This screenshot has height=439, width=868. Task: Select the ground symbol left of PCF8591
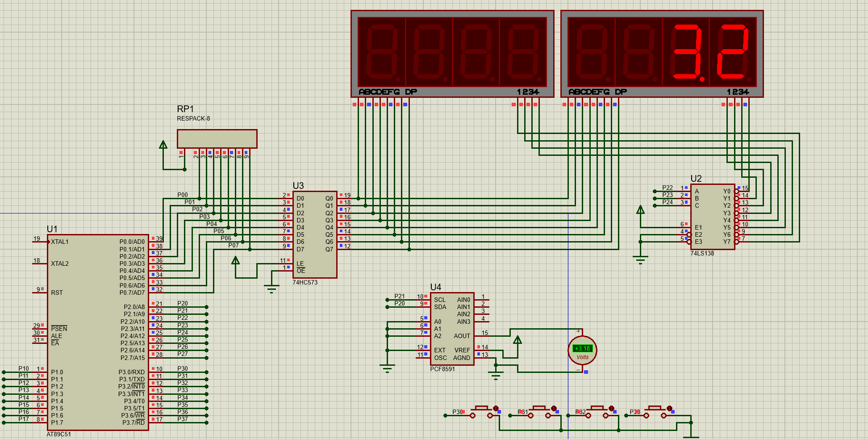click(x=387, y=368)
